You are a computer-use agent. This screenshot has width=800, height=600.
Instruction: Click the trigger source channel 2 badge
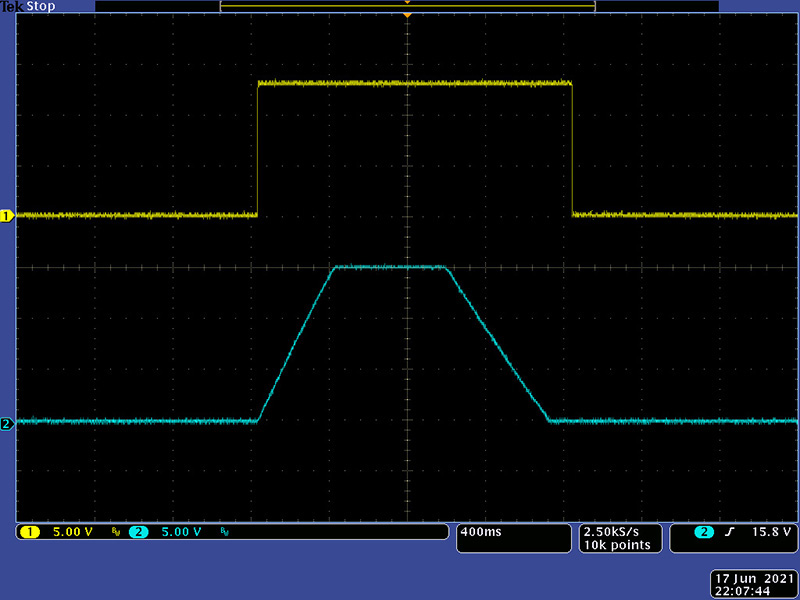click(705, 532)
